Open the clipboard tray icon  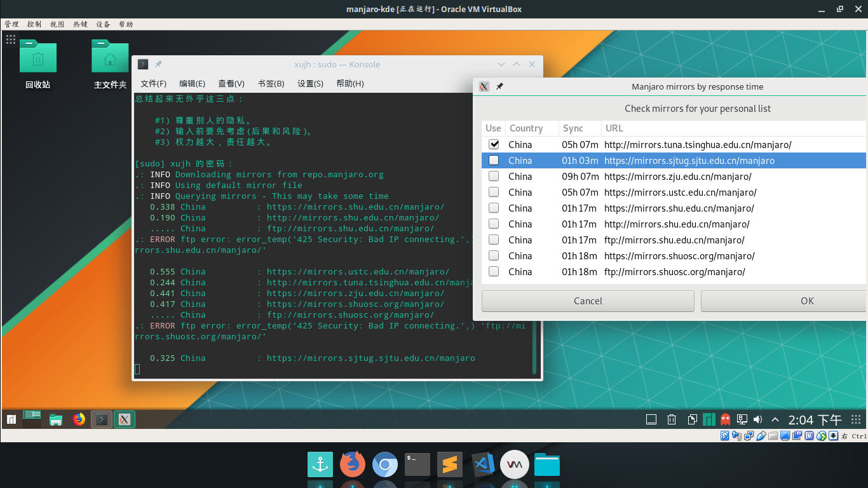click(x=693, y=419)
